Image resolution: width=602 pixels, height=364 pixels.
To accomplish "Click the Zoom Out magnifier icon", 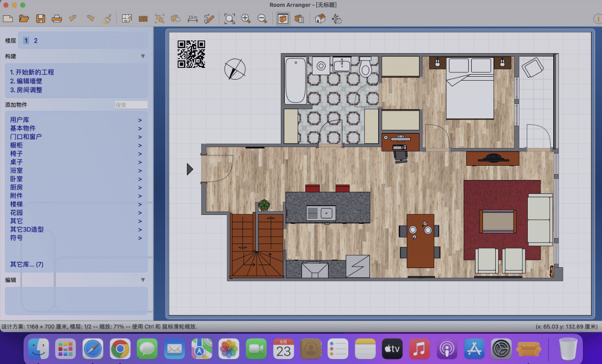I will (262, 19).
